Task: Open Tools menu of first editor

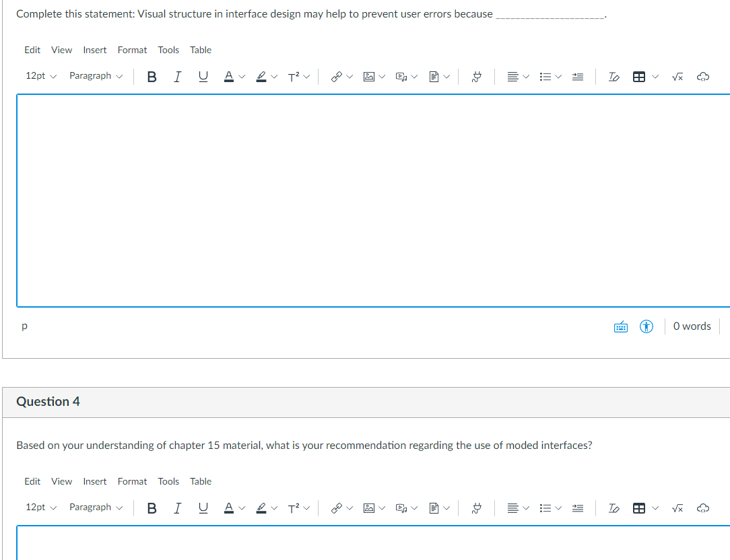Action: click(168, 50)
